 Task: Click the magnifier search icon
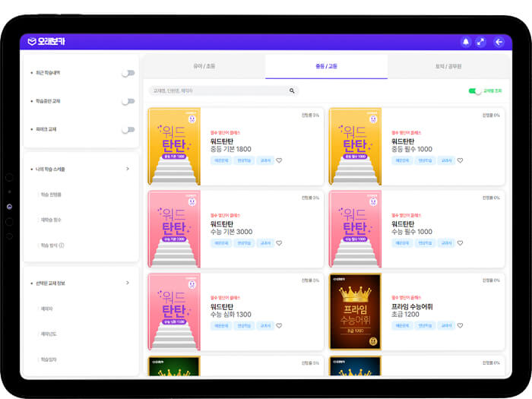(292, 90)
